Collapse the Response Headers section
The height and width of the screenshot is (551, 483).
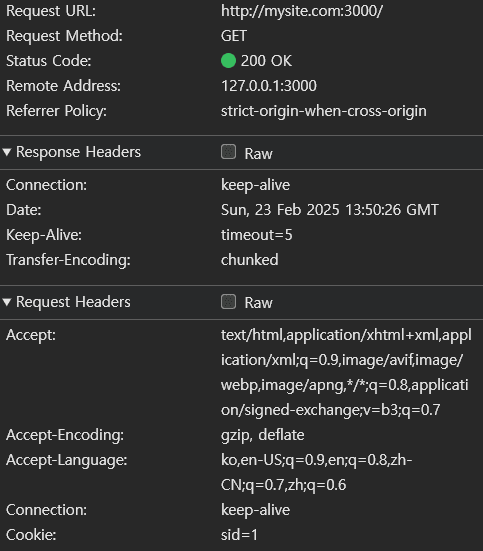click(7, 152)
